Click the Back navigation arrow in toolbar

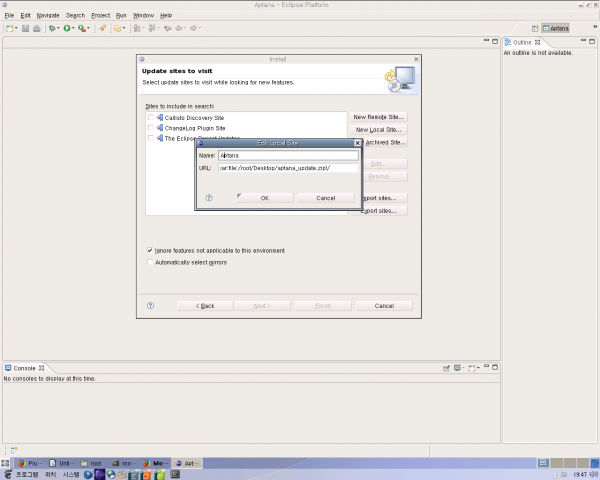179,28
